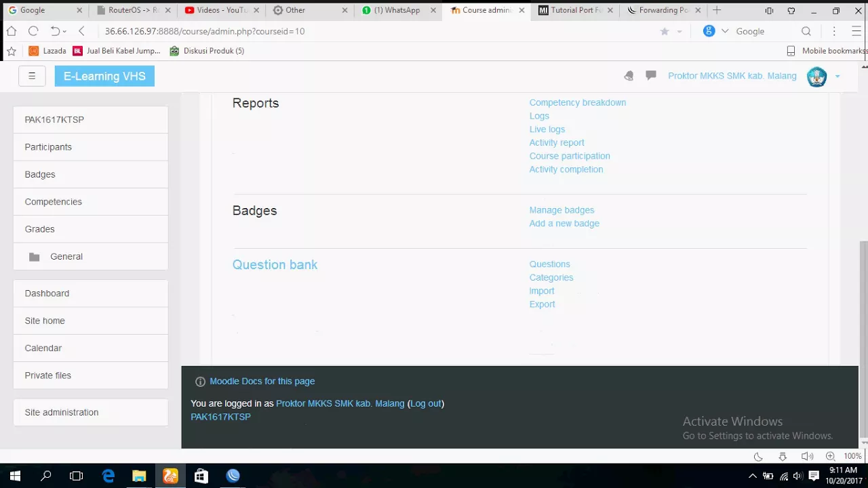Open the hamburger side menu toggle
This screenshot has width=868, height=488.
(32, 76)
